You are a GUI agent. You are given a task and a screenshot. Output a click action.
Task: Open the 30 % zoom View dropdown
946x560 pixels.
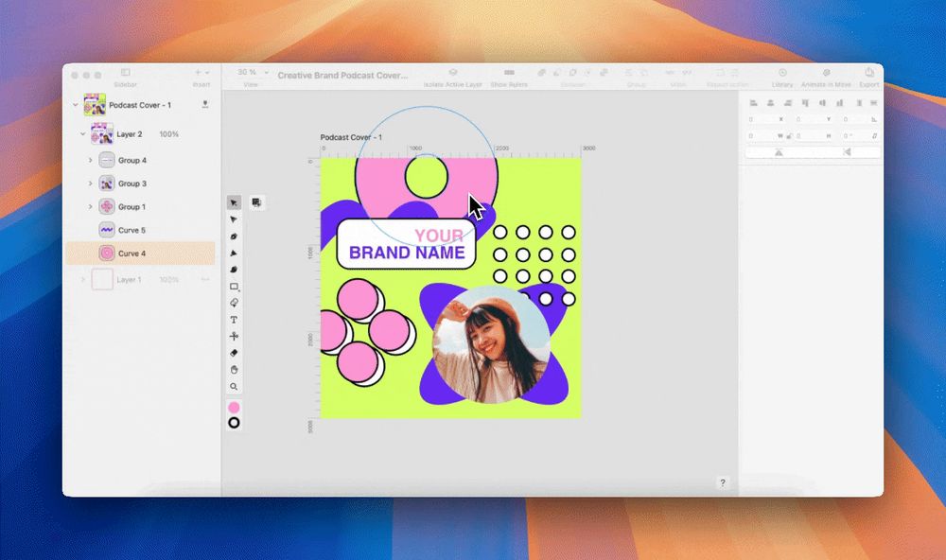[x=253, y=72]
